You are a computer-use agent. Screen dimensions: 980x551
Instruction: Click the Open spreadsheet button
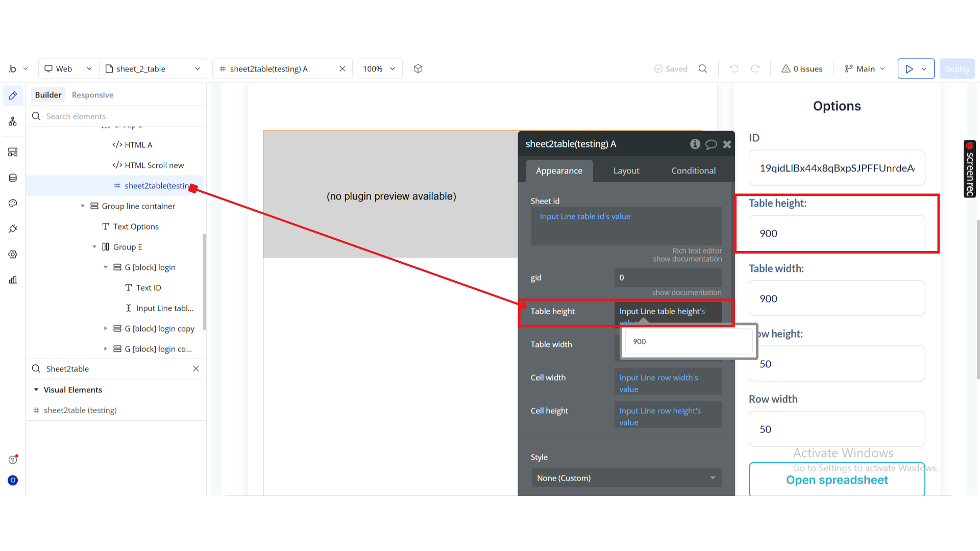click(837, 480)
